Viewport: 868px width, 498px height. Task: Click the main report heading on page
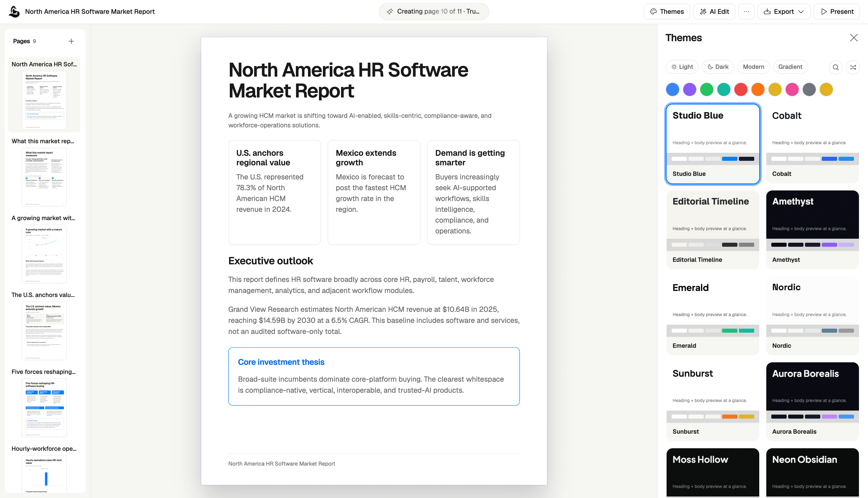coord(348,80)
